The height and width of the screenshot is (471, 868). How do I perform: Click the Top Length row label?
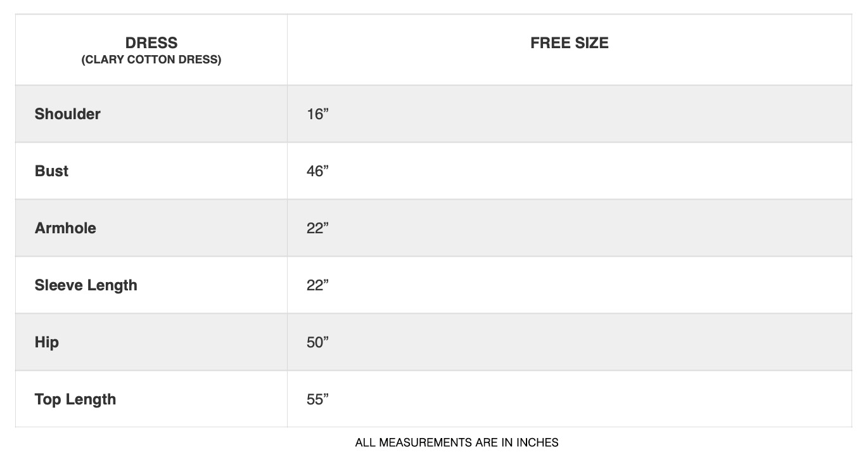[75, 399]
